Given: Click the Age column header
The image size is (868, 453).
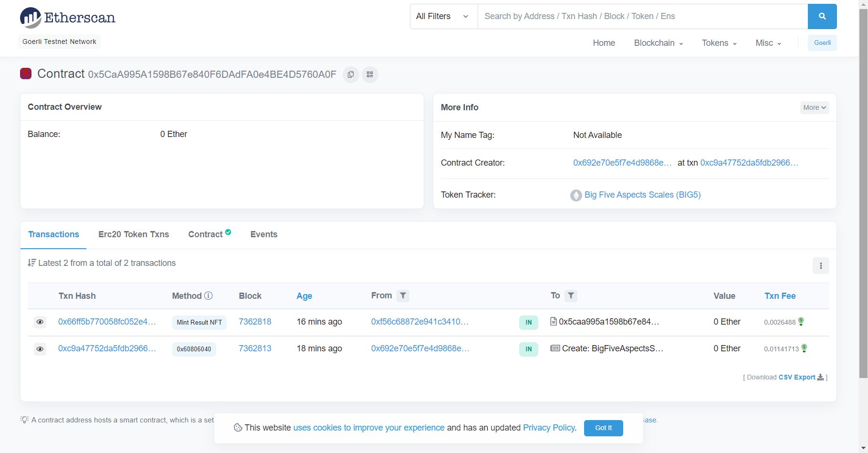Looking at the screenshot, I should click(x=304, y=296).
